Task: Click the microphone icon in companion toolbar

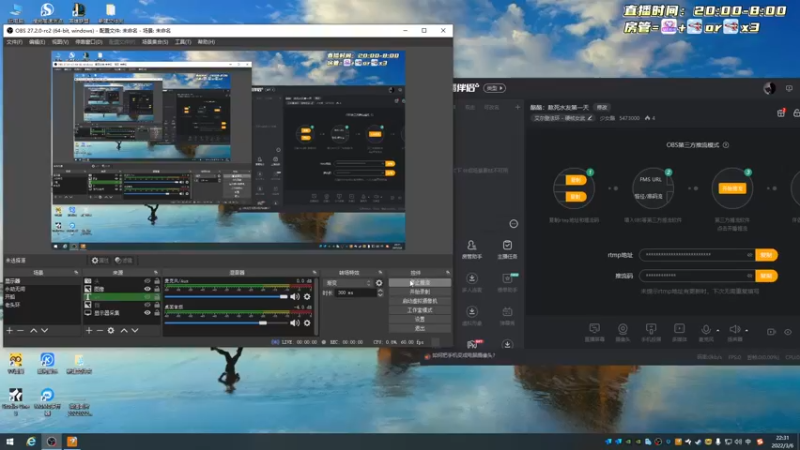Action: [x=706, y=330]
